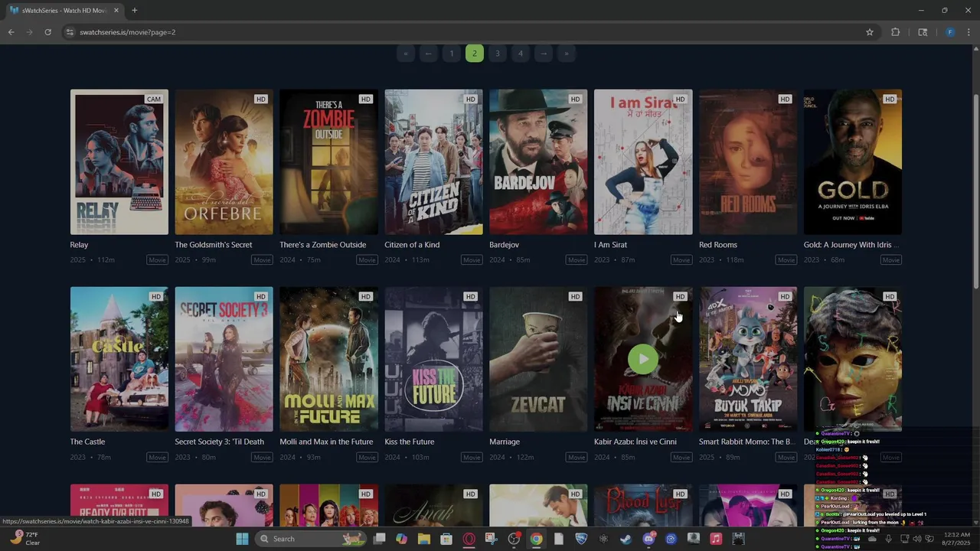Click browser back arrow
This screenshot has width=980, height=551.
11,32
